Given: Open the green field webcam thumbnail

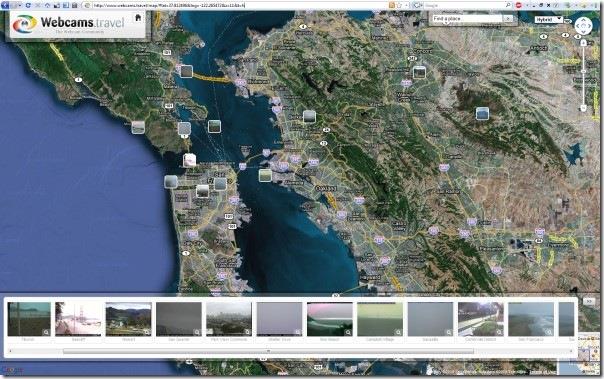Looking at the screenshot, I should 380,319.
